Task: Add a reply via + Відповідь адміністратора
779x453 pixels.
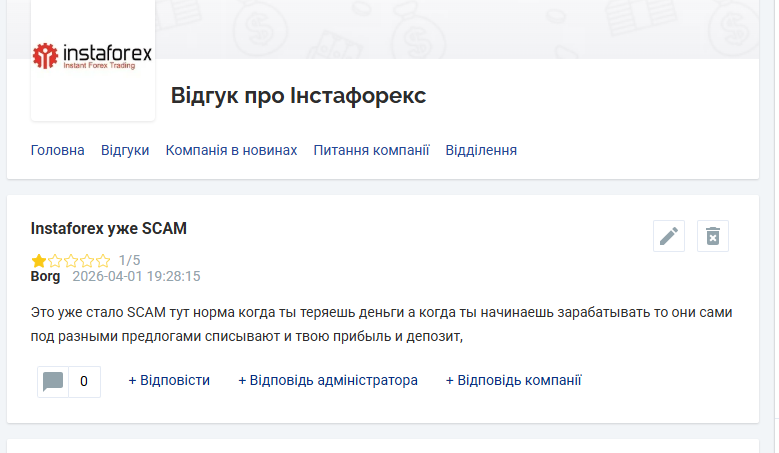Action: coord(328,380)
